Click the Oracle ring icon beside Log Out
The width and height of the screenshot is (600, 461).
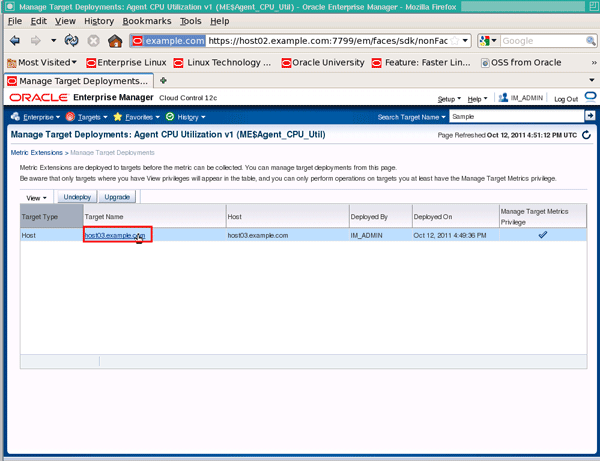(x=590, y=97)
